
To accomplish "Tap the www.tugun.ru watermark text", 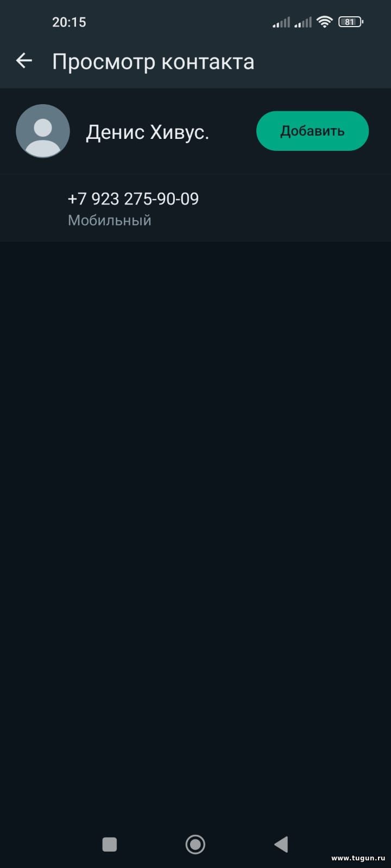I will [358, 858].
